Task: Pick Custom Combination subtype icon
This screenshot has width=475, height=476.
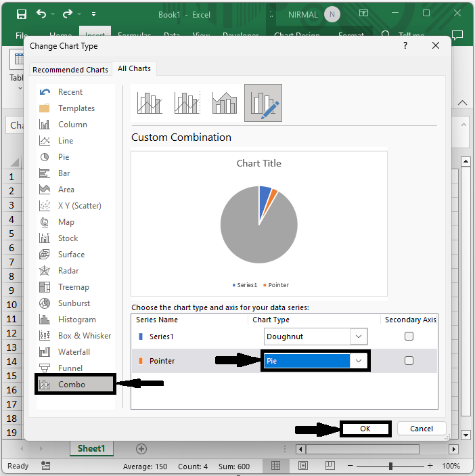Action: [x=263, y=103]
